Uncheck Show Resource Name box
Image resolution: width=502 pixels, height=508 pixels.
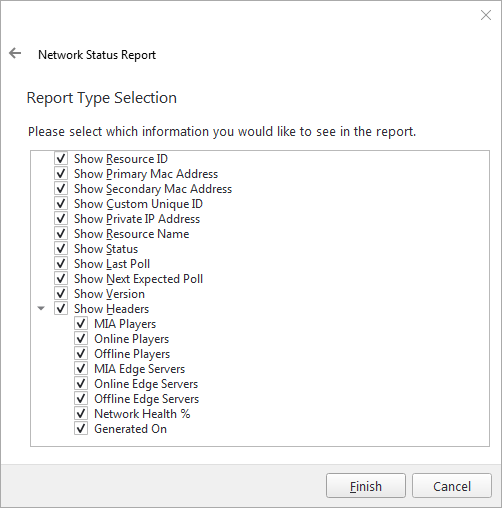pos(61,233)
